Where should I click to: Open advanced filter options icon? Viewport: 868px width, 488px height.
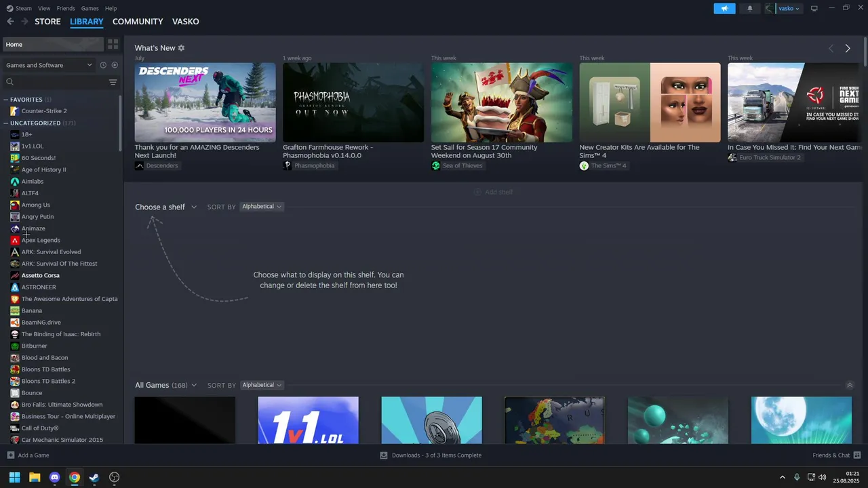coord(113,82)
